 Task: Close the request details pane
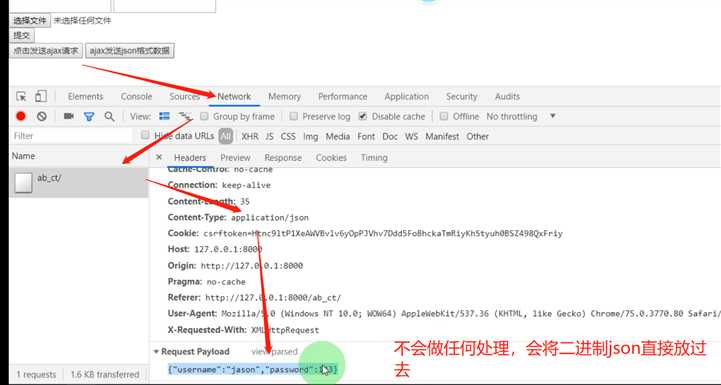[x=159, y=157]
